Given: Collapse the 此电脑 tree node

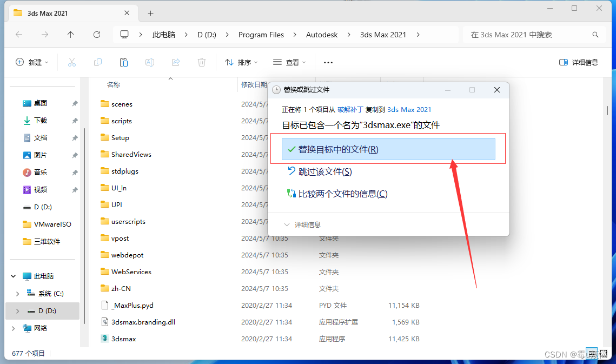Looking at the screenshot, I should coord(14,276).
